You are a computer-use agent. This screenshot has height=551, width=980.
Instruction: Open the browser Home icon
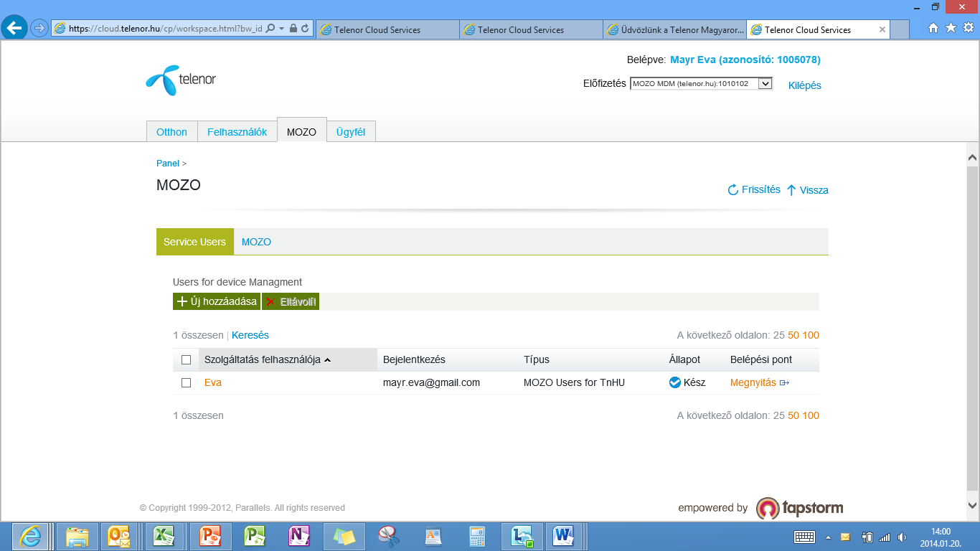[933, 28]
